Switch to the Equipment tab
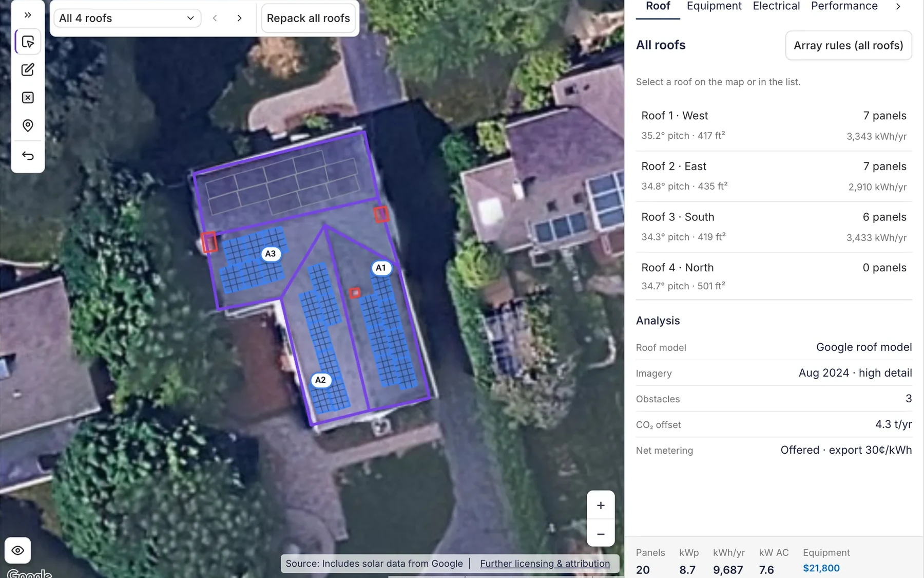The width and height of the screenshot is (924, 578). pyautogui.click(x=714, y=6)
